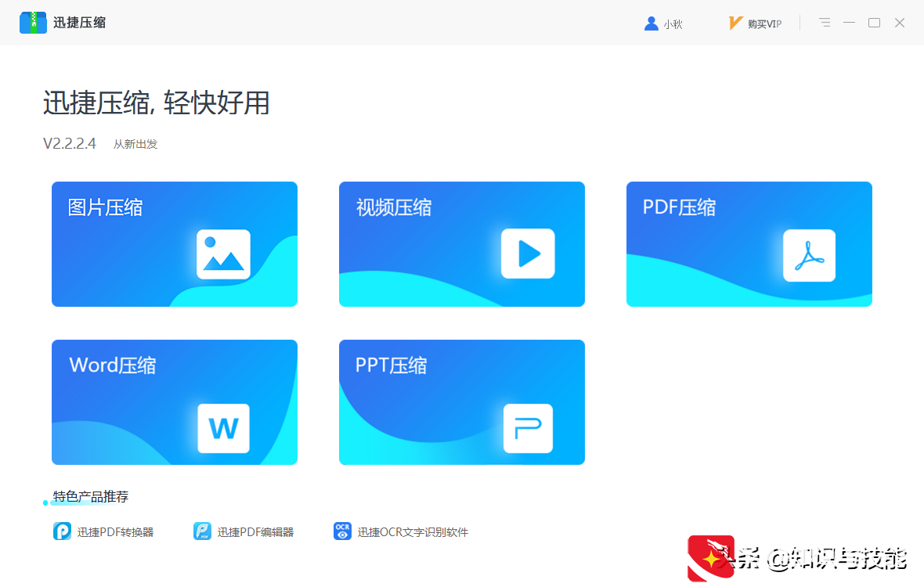
Task: Open the 视频压缩 video compression card
Action: (461, 243)
